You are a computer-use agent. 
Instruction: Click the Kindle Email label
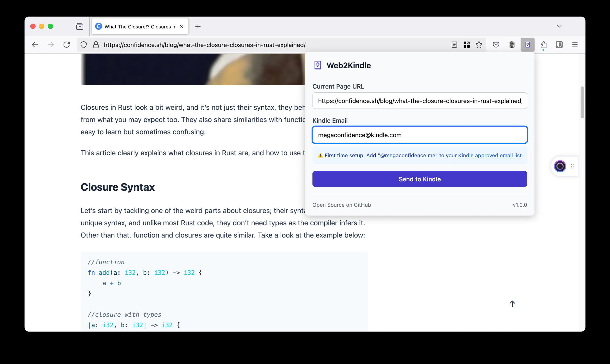pos(330,121)
